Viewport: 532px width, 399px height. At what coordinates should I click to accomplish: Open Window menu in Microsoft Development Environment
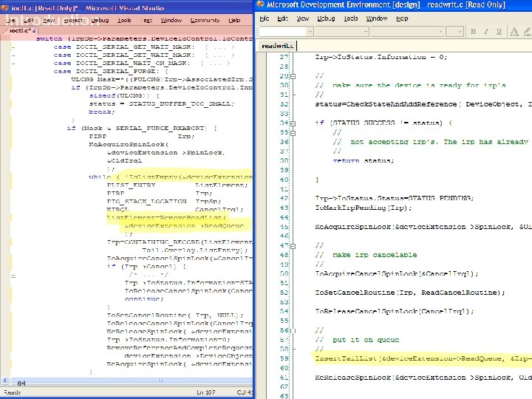tap(377, 18)
